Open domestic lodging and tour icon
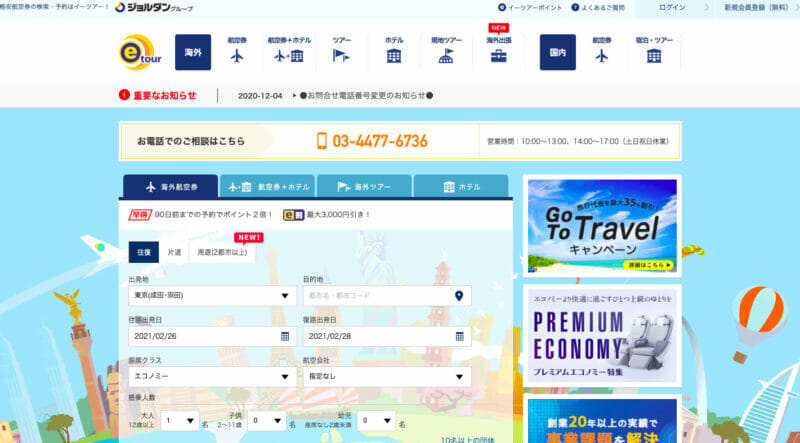The image size is (800, 443). point(654,56)
